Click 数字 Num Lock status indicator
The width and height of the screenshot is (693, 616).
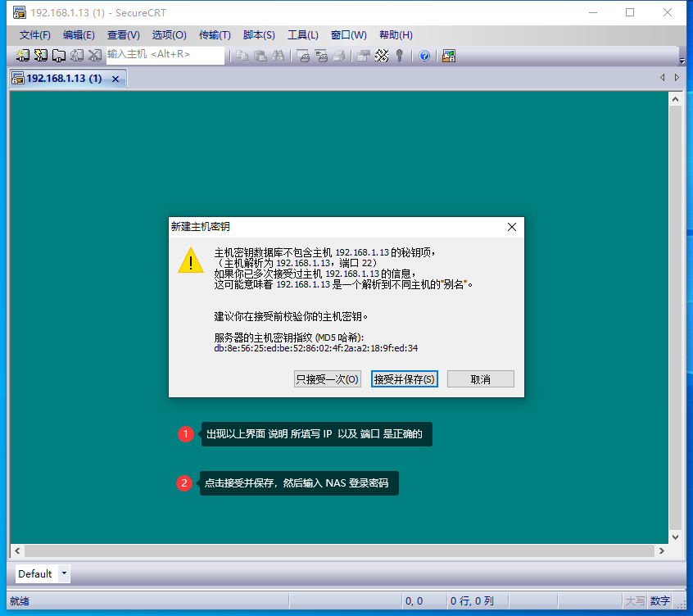660,601
